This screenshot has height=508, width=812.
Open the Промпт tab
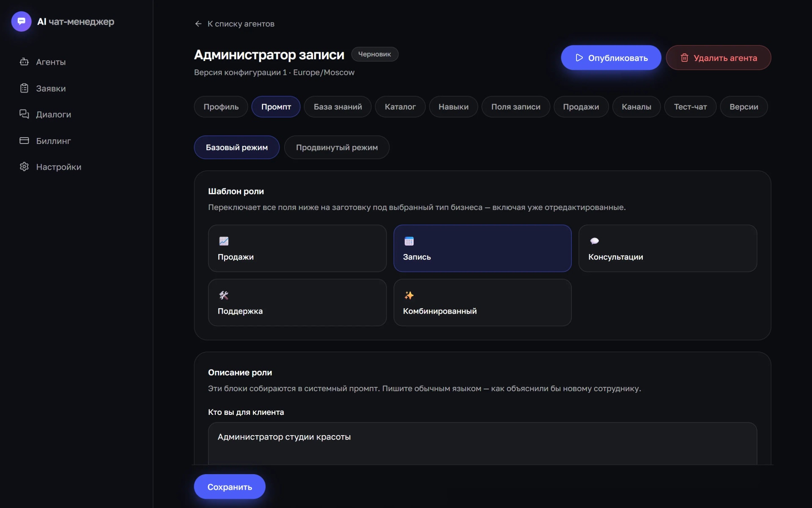[276, 107]
